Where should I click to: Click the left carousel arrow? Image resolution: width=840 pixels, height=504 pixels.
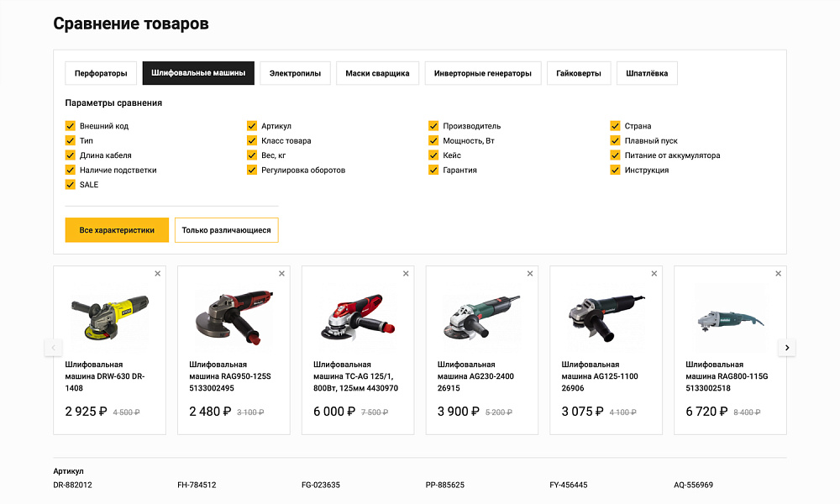click(x=53, y=347)
